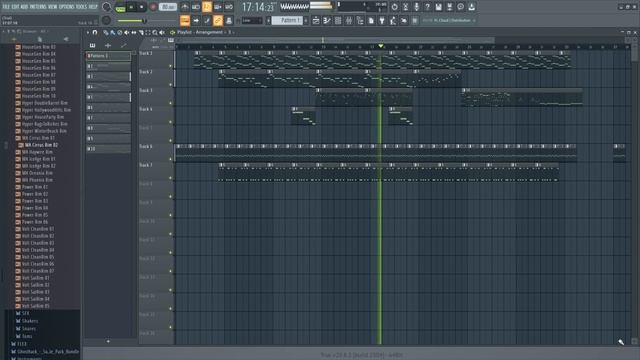The image size is (640, 360).
Task: Open the mixer via toolbar icon
Action: point(349,20)
